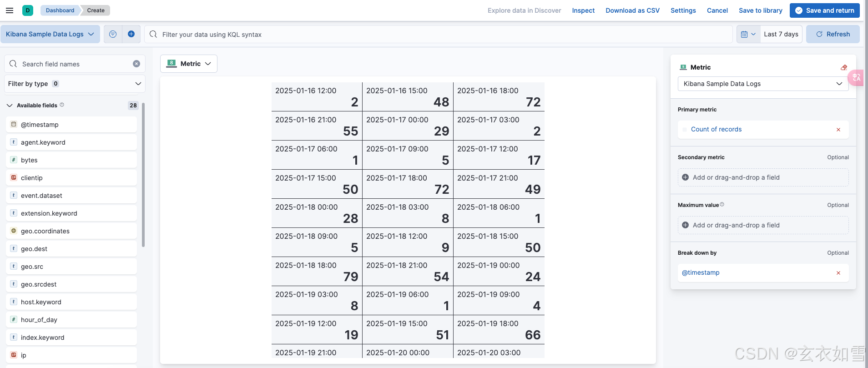This screenshot has width=868, height=368.
Task: Open Count of records configuration
Action: (716, 130)
